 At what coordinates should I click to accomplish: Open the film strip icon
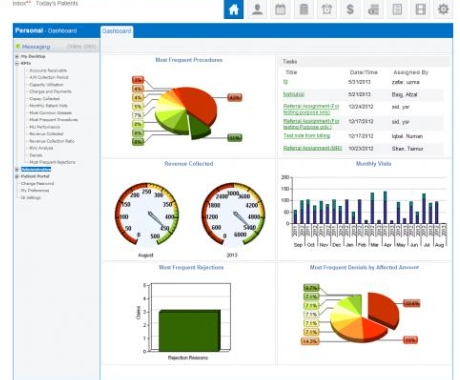(x=420, y=9)
